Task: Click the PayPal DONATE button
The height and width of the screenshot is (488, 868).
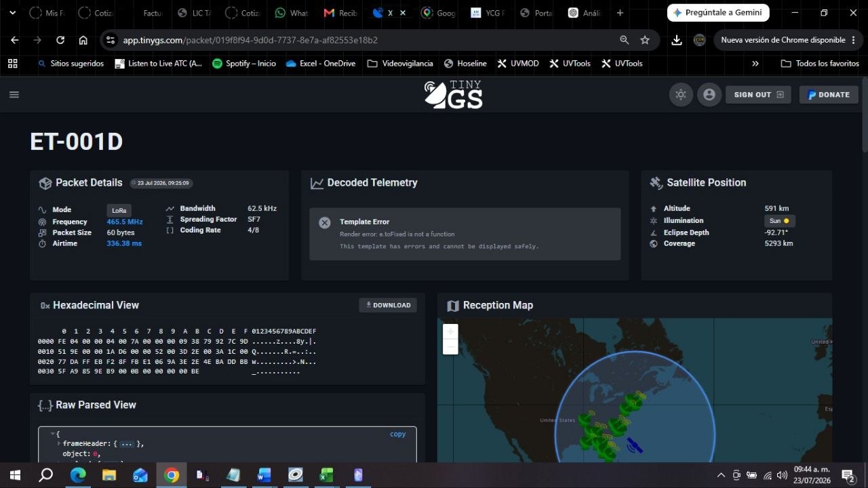Action: click(x=829, y=95)
